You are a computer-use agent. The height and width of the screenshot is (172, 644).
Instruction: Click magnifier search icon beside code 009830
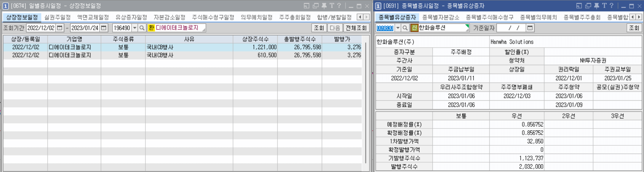405,28
